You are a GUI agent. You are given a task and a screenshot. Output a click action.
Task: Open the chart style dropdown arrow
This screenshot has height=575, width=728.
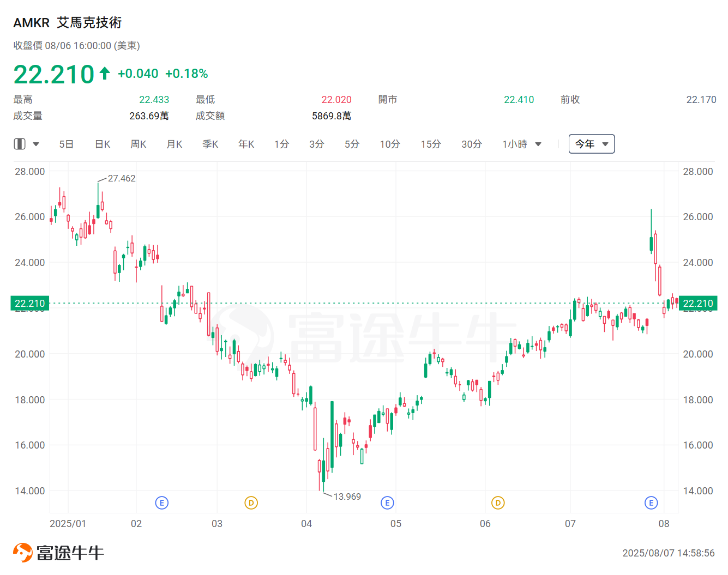click(36, 143)
